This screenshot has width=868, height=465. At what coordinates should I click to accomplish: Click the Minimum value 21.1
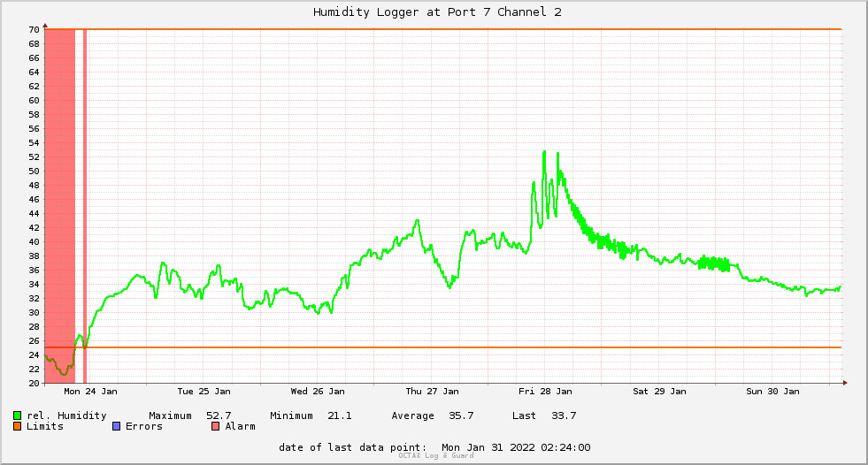340,415
